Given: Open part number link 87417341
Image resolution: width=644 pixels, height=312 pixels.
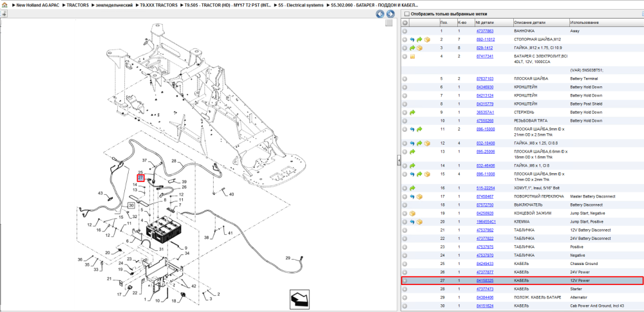Looking at the screenshot, I should pos(485,56).
